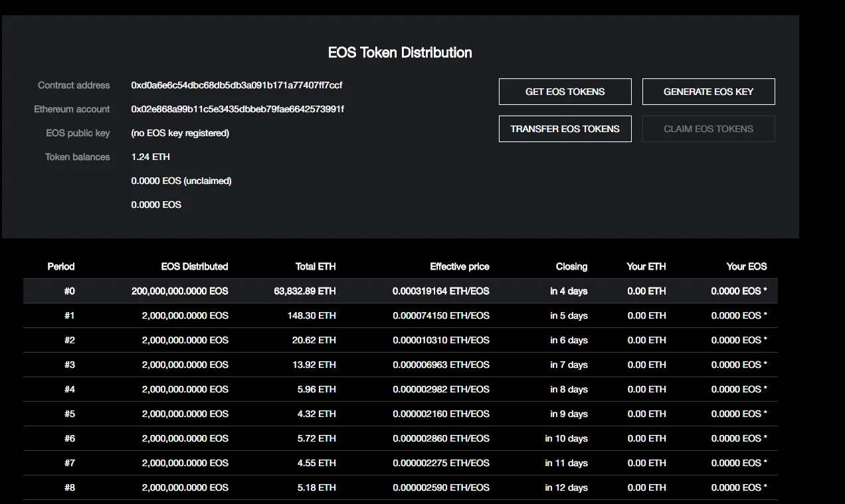Select period #0 row label
This screenshot has width=845, height=504.
point(70,291)
